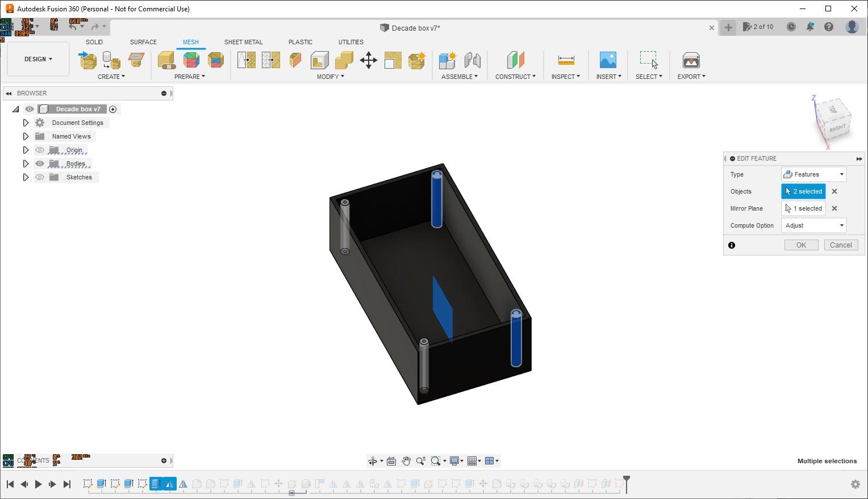
Task: Activate the Move/Copy tool icon
Action: (369, 60)
